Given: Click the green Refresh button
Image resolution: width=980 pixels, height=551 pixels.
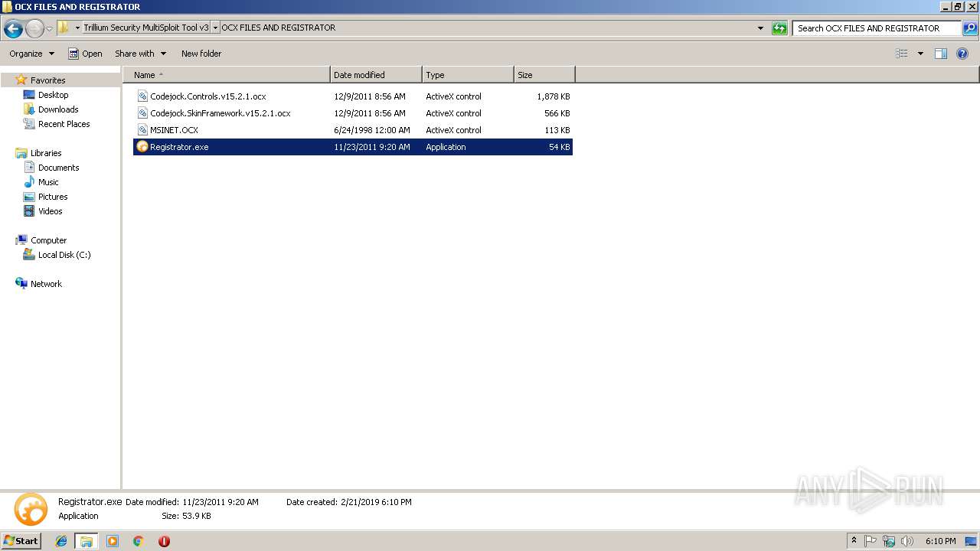Looking at the screenshot, I should coord(779,28).
